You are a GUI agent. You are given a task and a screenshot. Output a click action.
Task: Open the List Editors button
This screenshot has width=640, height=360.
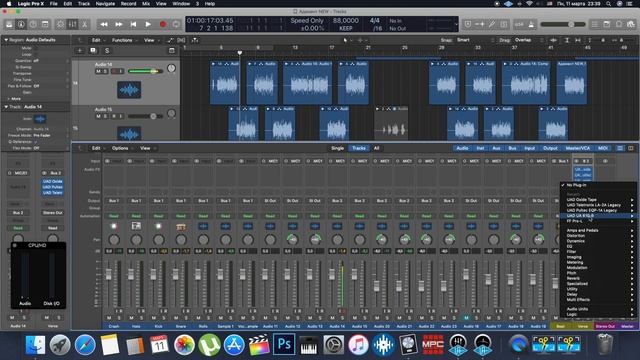point(595,24)
